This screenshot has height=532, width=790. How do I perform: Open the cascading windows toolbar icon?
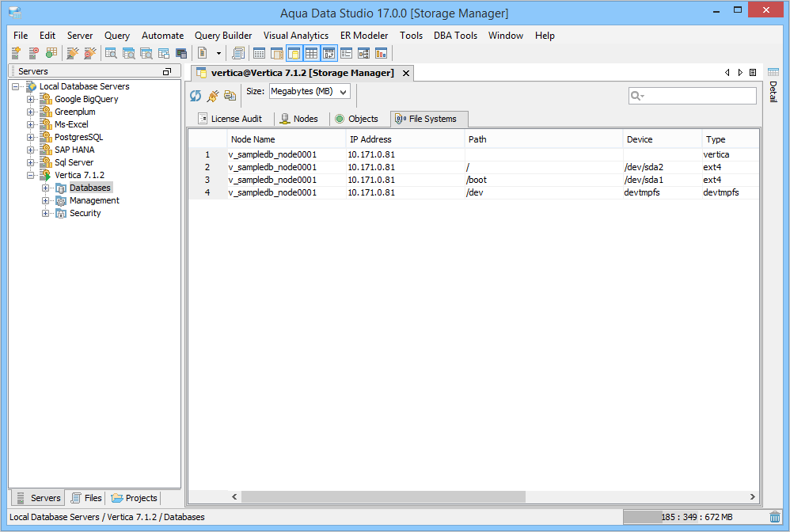164,53
